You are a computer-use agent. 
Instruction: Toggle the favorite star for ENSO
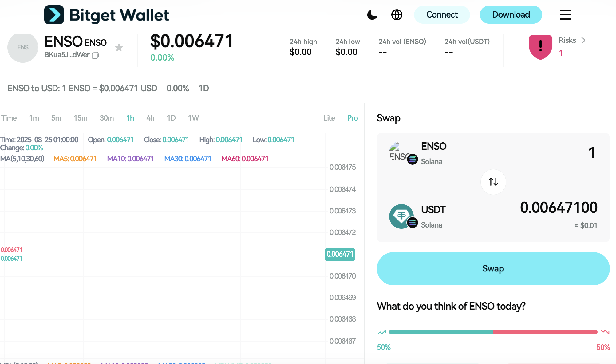click(x=119, y=48)
